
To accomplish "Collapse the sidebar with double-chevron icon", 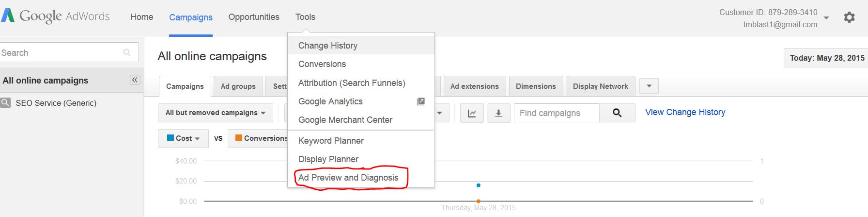I will 135,80.
